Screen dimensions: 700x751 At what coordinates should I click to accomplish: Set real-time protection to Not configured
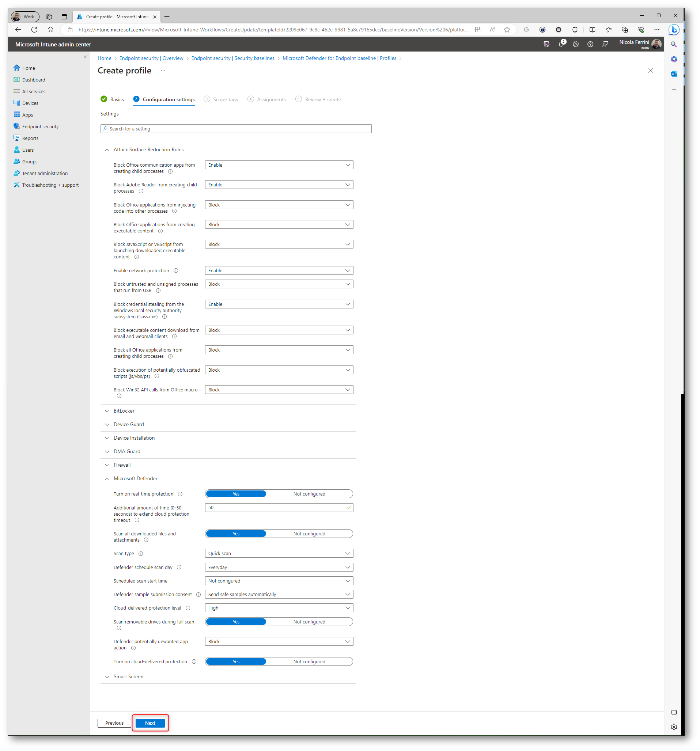click(309, 494)
